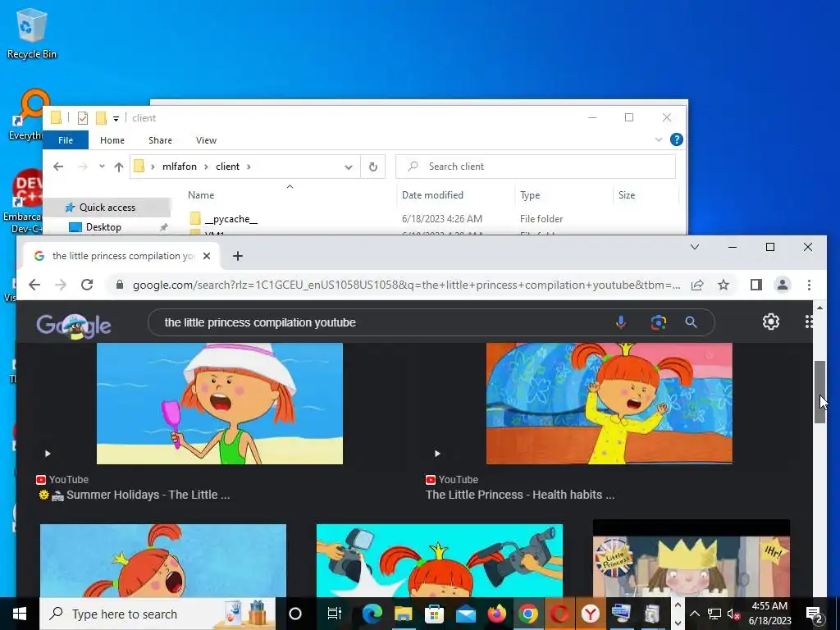Image resolution: width=840 pixels, height=630 pixels.
Task: Click mlfafon in the Explorer breadcrumb
Action: click(x=180, y=167)
